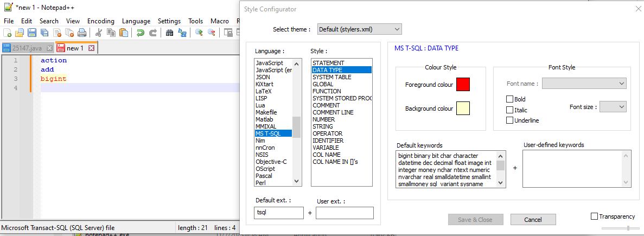
Task: Open the Font size dropdown
Action: coord(613,107)
